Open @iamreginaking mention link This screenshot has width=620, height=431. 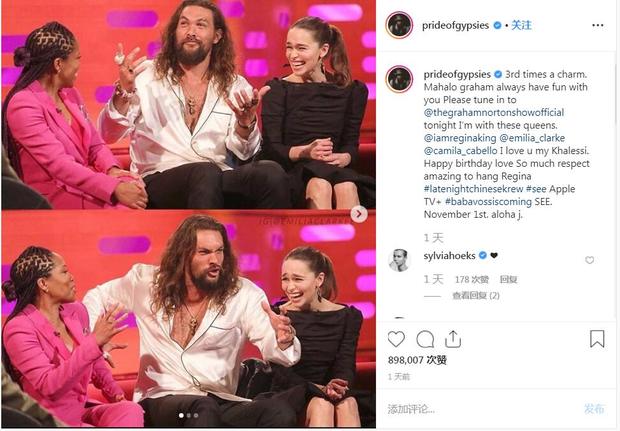tap(460, 138)
